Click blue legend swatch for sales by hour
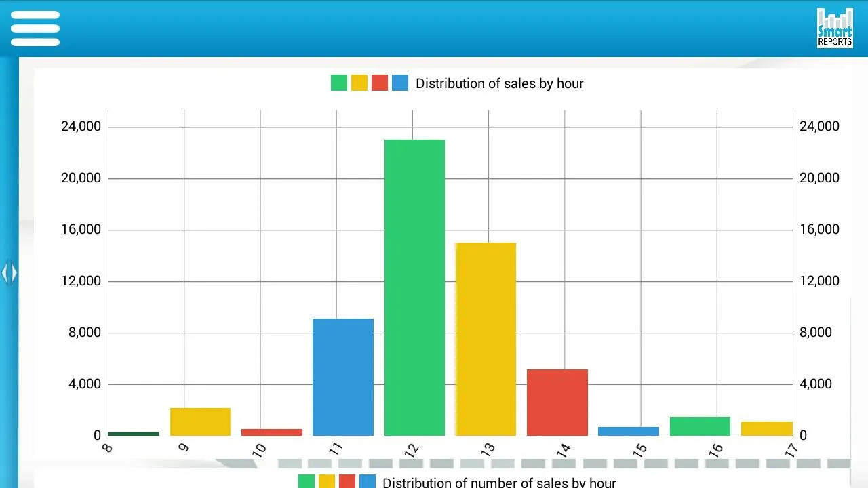 (400, 83)
